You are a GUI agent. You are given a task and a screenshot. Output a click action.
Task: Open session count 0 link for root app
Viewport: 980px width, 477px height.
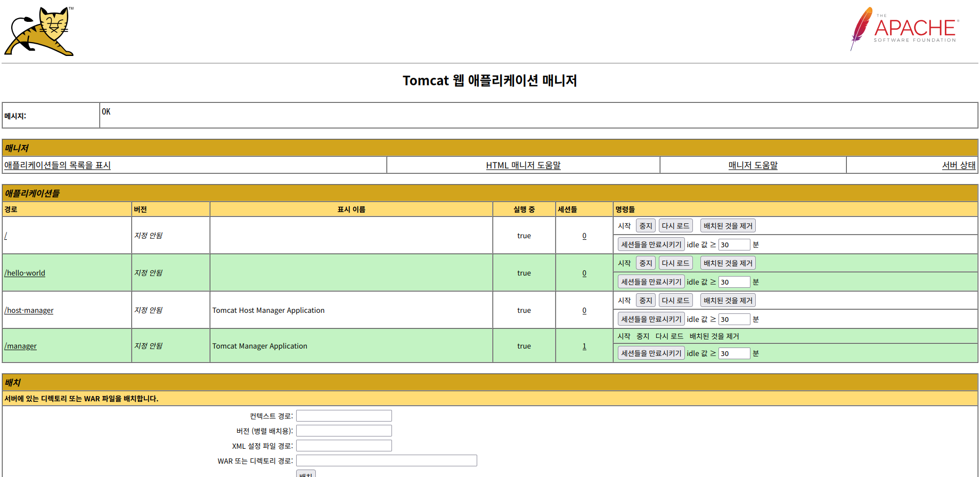[x=584, y=236]
